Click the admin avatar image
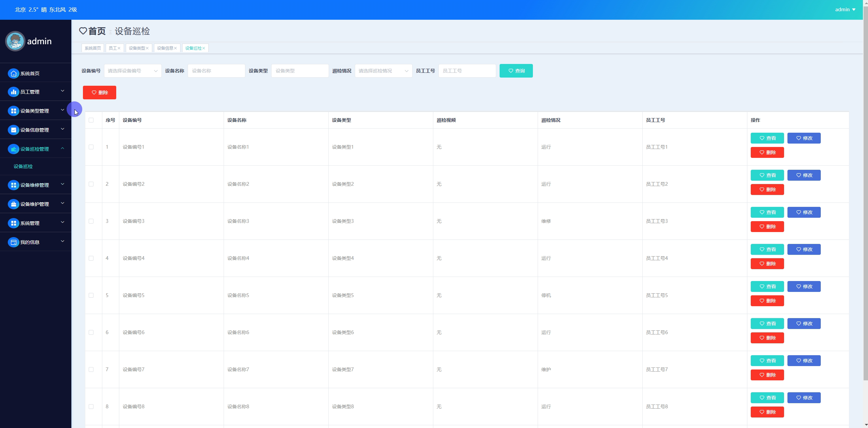Image resolution: width=868 pixels, height=428 pixels. pos(15,41)
